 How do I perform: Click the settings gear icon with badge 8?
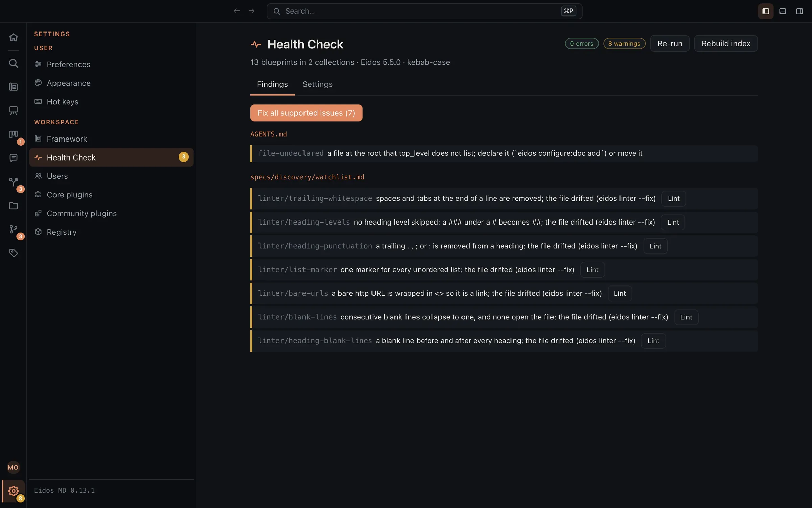(x=13, y=491)
